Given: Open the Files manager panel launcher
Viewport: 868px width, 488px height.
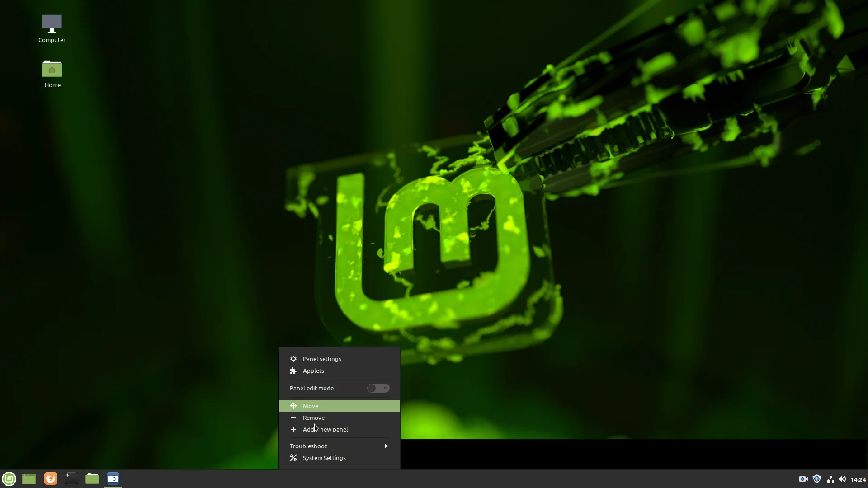Looking at the screenshot, I should click(92, 479).
